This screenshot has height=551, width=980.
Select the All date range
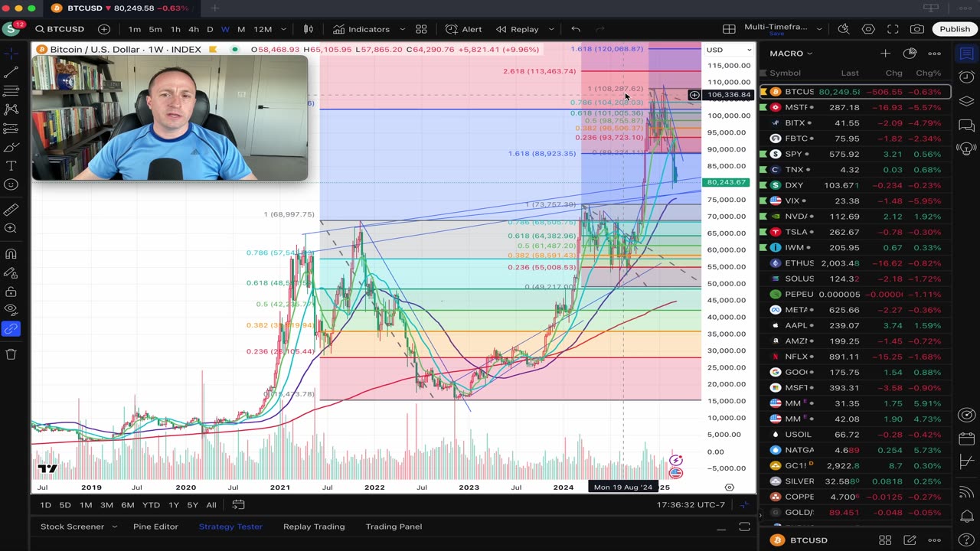click(x=211, y=505)
